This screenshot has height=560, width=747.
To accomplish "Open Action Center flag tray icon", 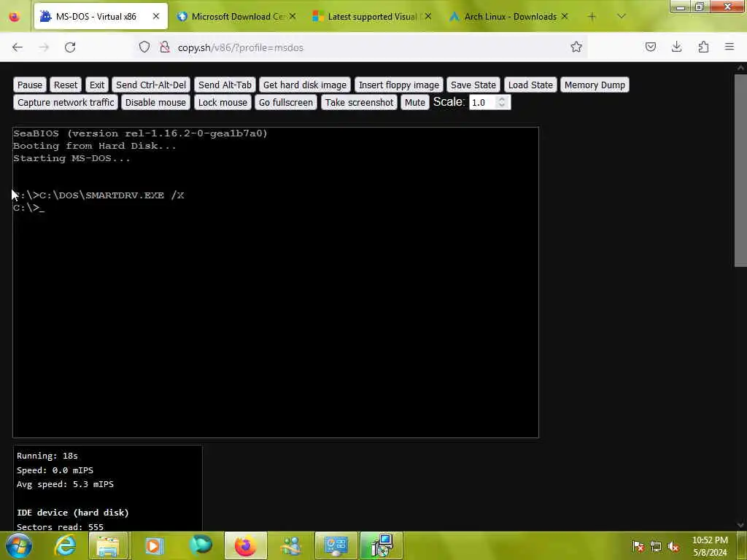I will click(x=638, y=546).
